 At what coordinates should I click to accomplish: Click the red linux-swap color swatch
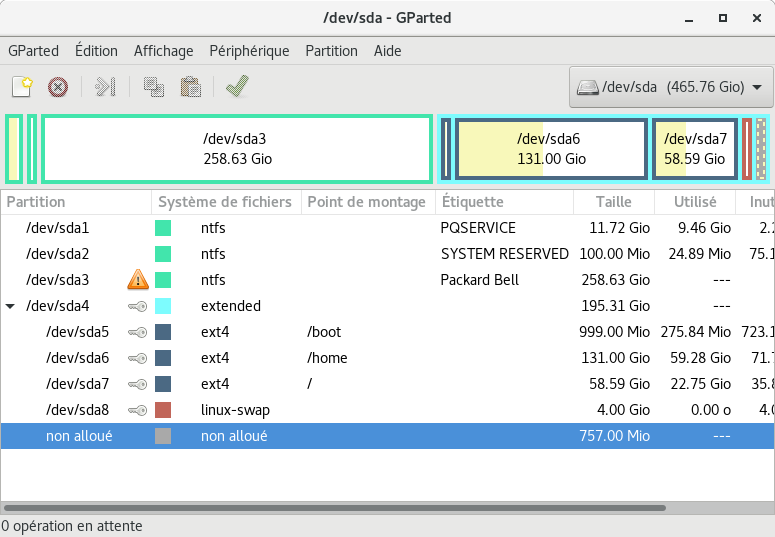click(x=163, y=410)
